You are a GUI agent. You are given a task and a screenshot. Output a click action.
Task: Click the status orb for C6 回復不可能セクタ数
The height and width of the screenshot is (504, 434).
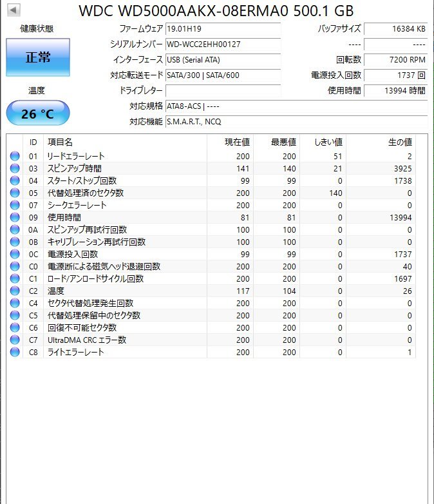pyautogui.click(x=15, y=327)
